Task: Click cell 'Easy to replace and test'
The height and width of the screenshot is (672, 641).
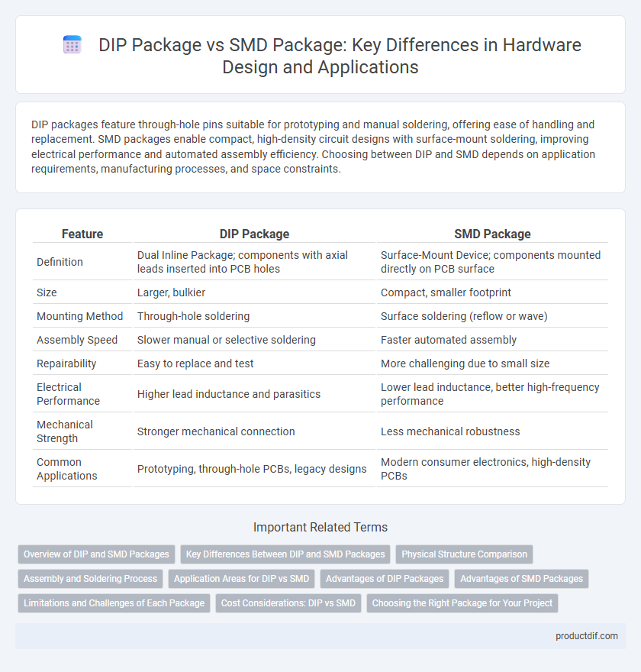Action: coord(195,363)
